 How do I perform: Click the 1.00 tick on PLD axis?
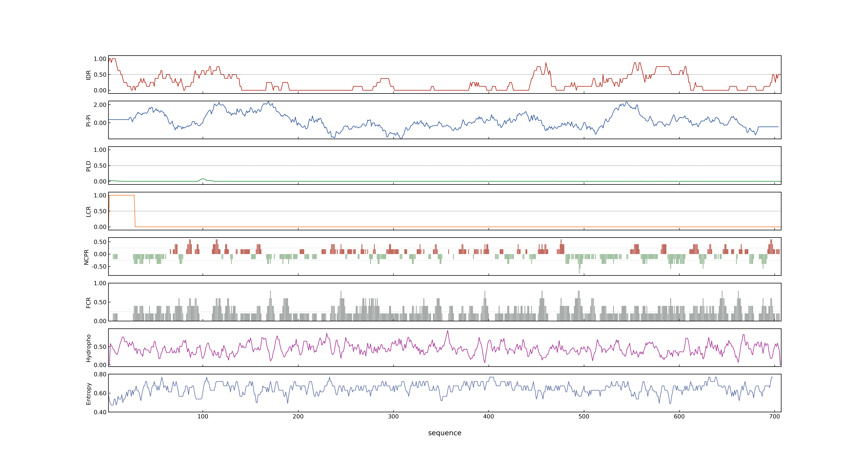click(x=100, y=150)
